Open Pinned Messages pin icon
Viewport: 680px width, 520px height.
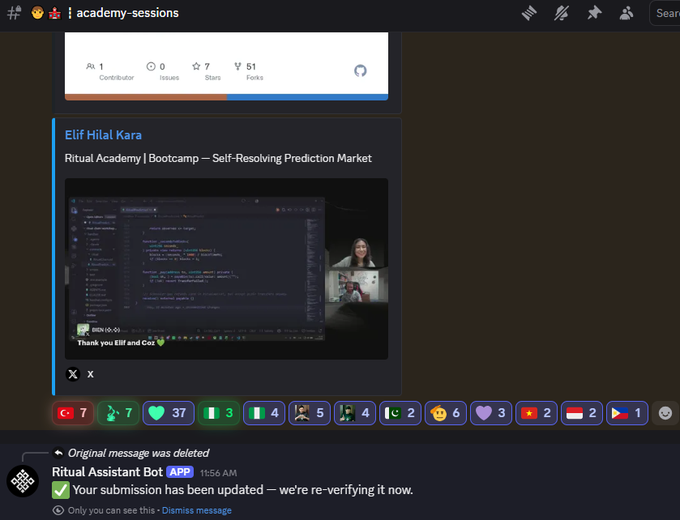coord(594,13)
